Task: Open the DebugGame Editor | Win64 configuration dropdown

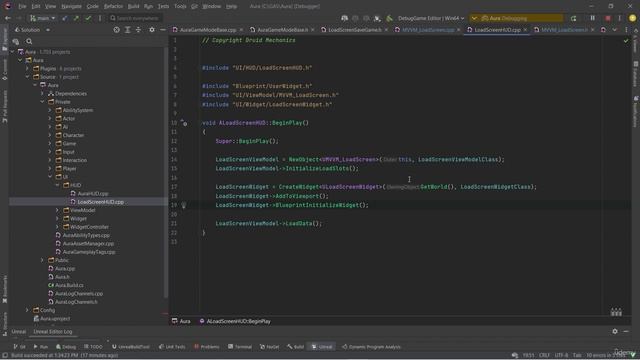Action: (431, 18)
